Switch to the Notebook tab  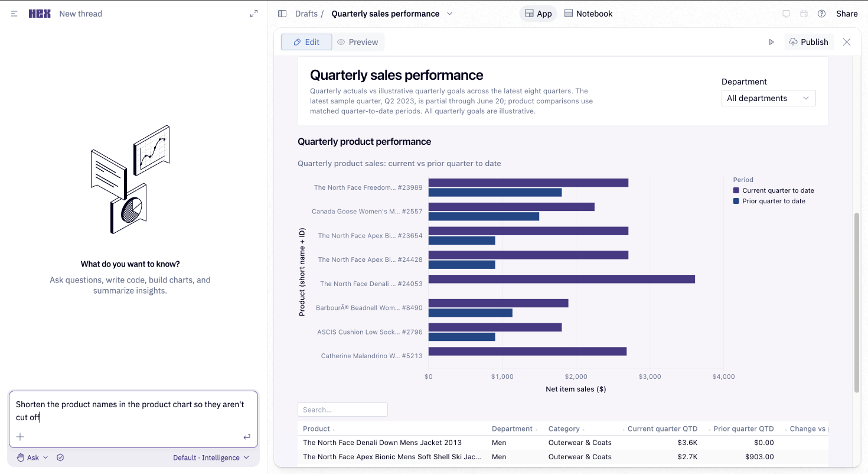(x=588, y=14)
